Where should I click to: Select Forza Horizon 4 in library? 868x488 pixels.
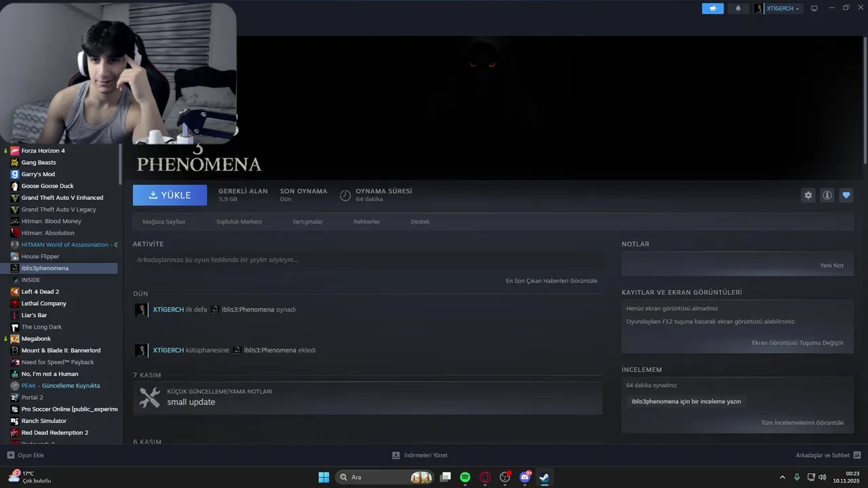coord(43,150)
